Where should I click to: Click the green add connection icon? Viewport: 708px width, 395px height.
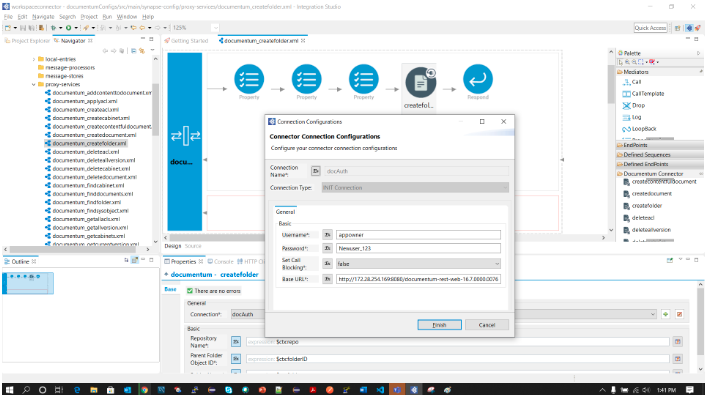click(666, 314)
